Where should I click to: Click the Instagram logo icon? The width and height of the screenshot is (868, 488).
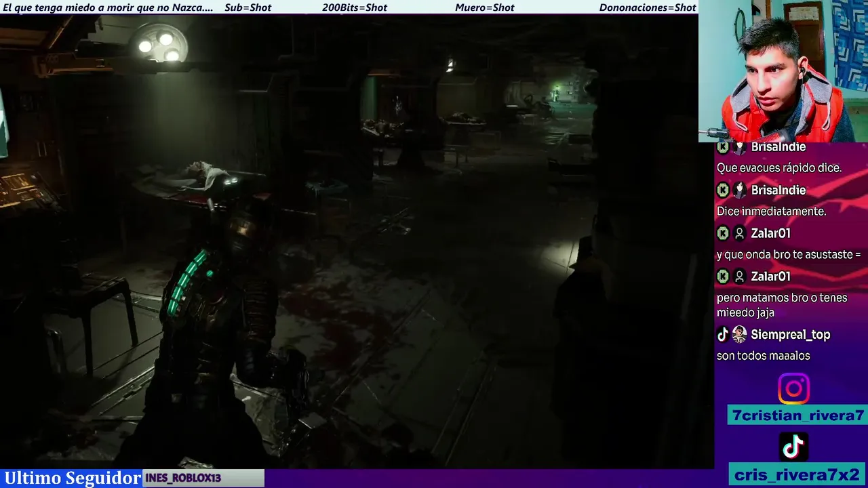[x=793, y=389]
